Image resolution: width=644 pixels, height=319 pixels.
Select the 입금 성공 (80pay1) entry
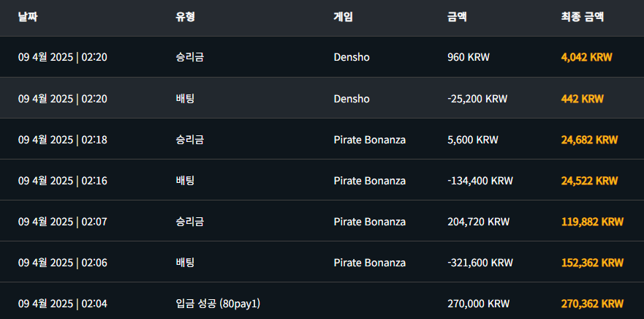218,304
